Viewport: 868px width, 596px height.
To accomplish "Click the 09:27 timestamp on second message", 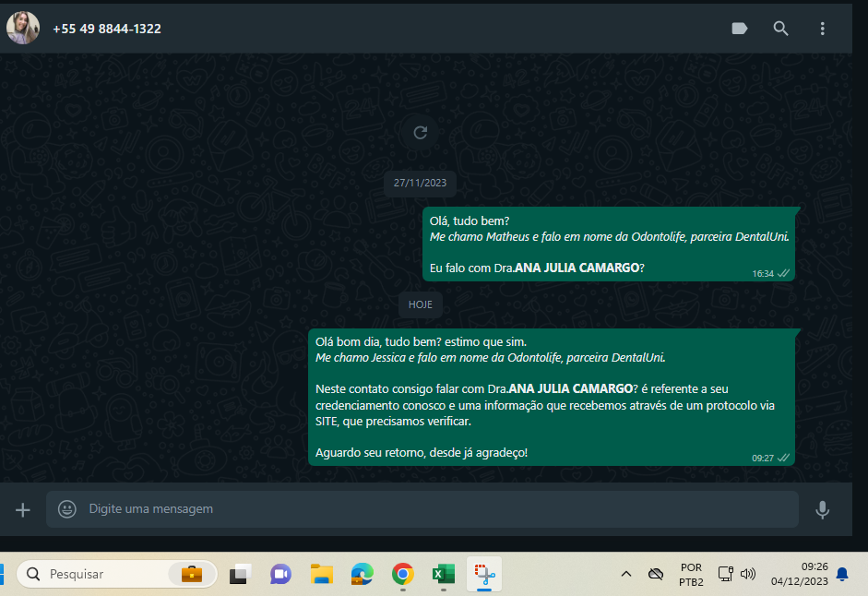I will point(763,459).
